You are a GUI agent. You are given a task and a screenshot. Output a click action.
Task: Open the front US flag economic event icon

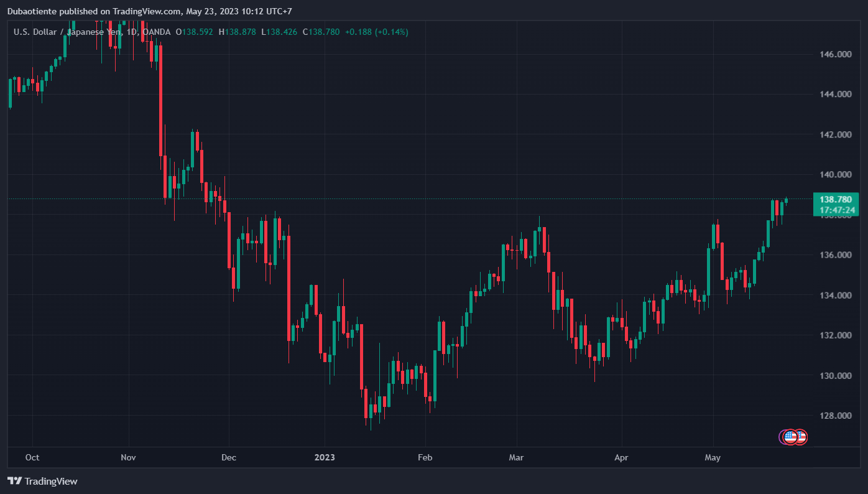[x=790, y=437]
